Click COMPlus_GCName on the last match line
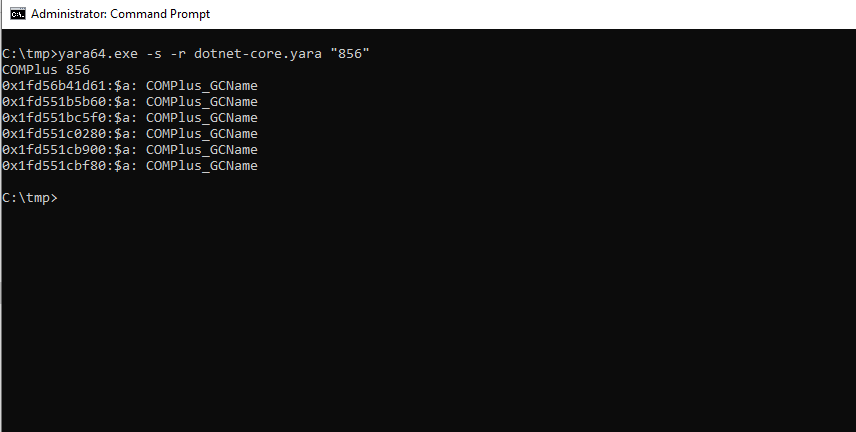This screenshot has height=432, width=856. [202, 165]
